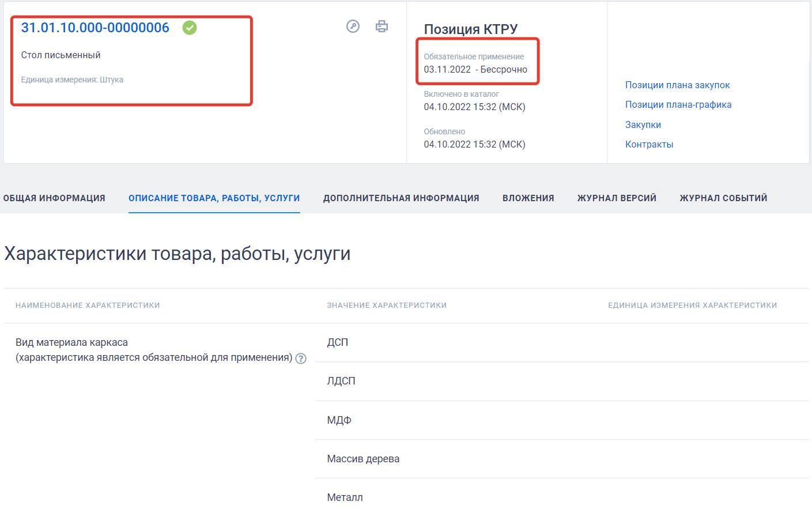The width and height of the screenshot is (812, 513).
Task: Click Обновлено date value
Action: click(x=475, y=144)
